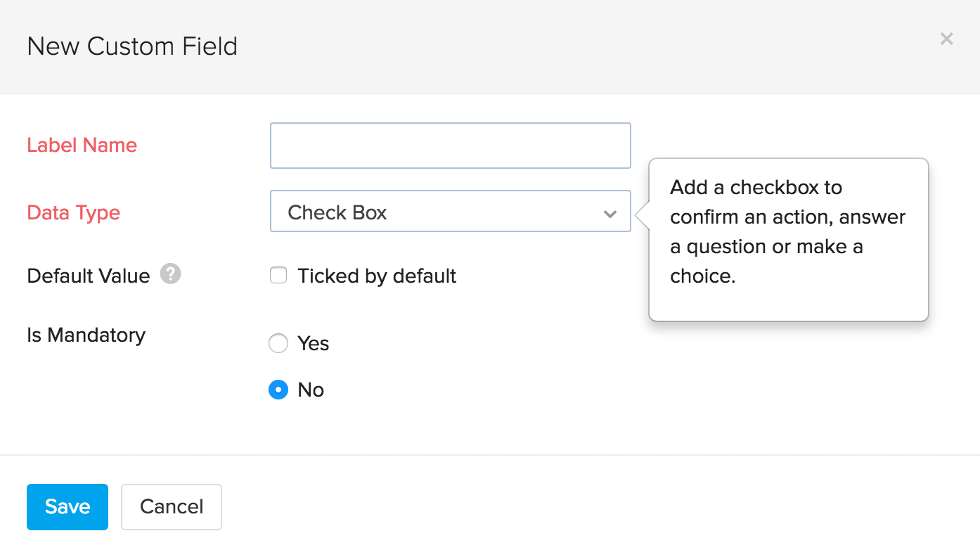Screen dimensions: 980x557
Task: Save the new custom field
Action: (x=67, y=506)
